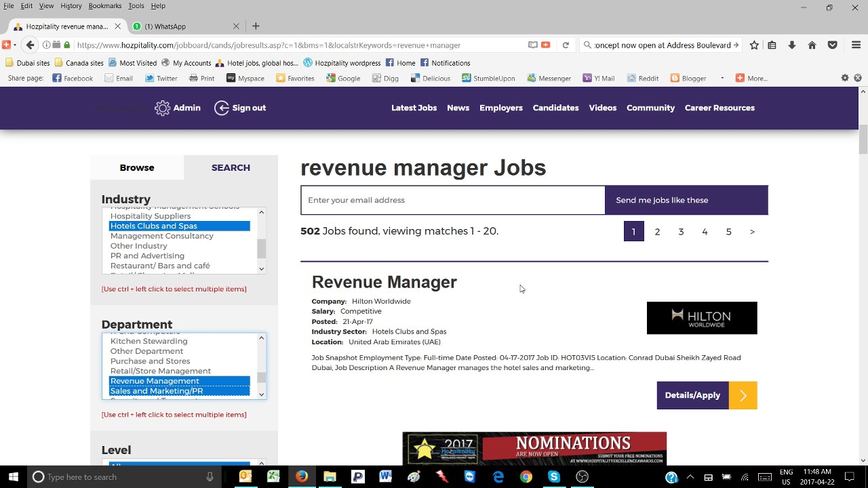868x488 pixels.
Task: Open Word from the taskbar
Action: [x=386, y=476]
